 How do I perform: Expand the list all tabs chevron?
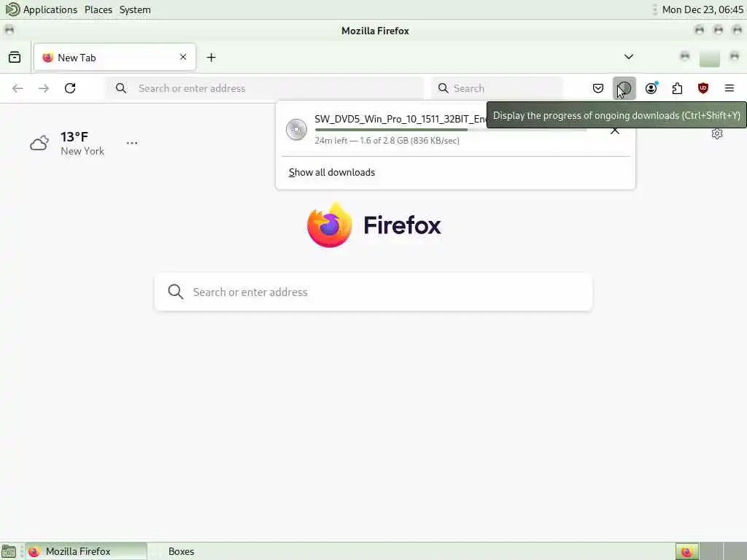628,57
